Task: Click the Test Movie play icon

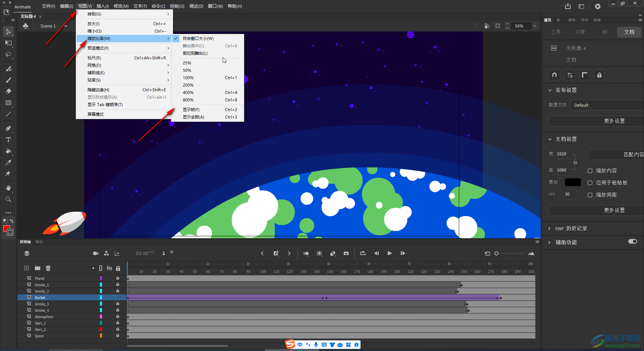Action: pos(598,6)
